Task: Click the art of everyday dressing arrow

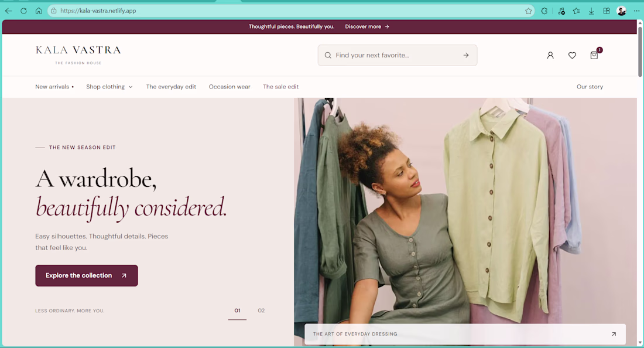Action: click(x=614, y=334)
